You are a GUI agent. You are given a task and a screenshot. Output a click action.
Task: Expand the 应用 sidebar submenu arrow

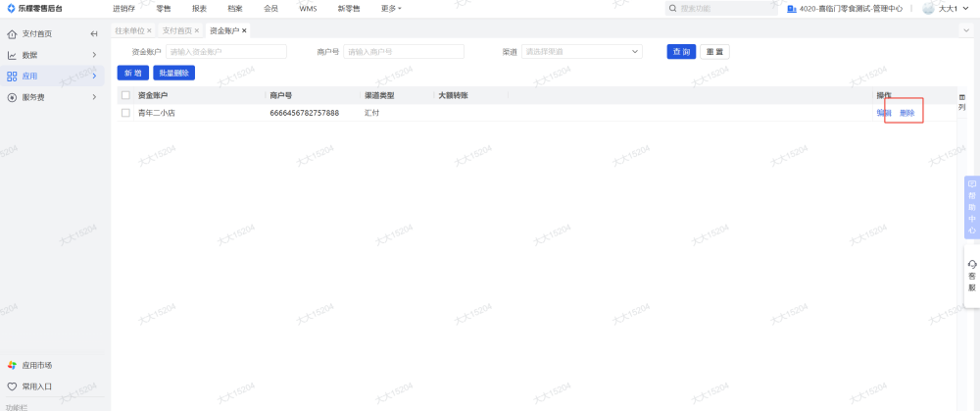(94, 77)
